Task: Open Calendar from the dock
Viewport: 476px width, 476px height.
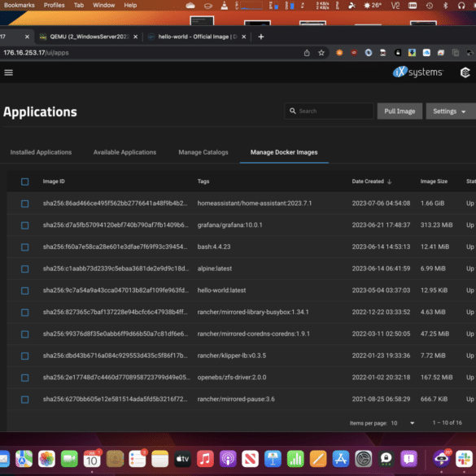Action: point(92,459)
